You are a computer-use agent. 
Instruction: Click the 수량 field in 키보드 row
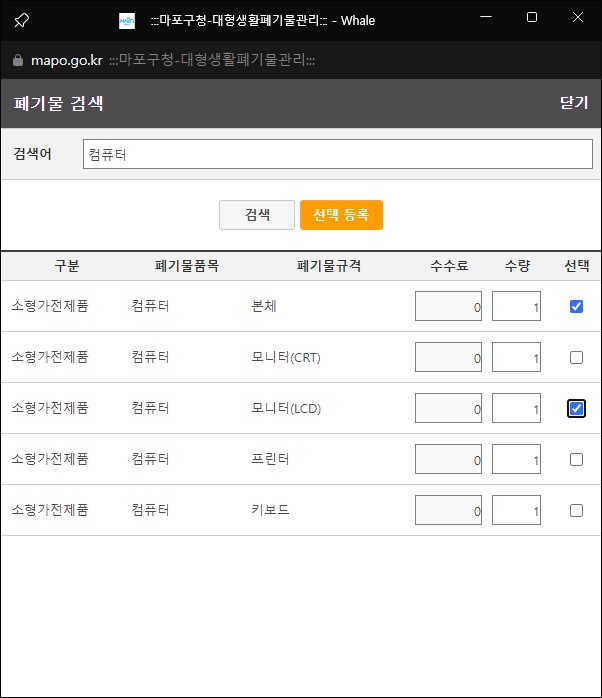coord(516,510)
